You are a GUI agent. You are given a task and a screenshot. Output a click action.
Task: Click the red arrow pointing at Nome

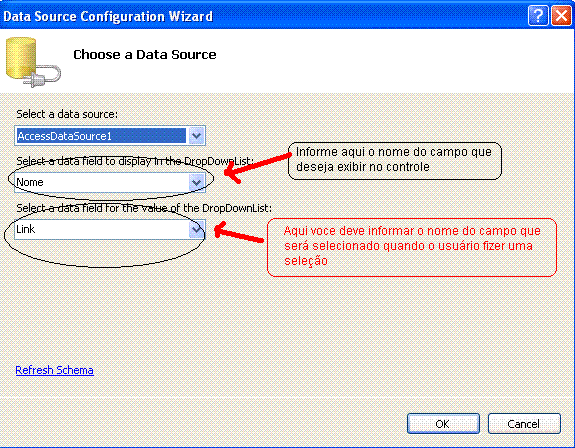tap(257, 167)
